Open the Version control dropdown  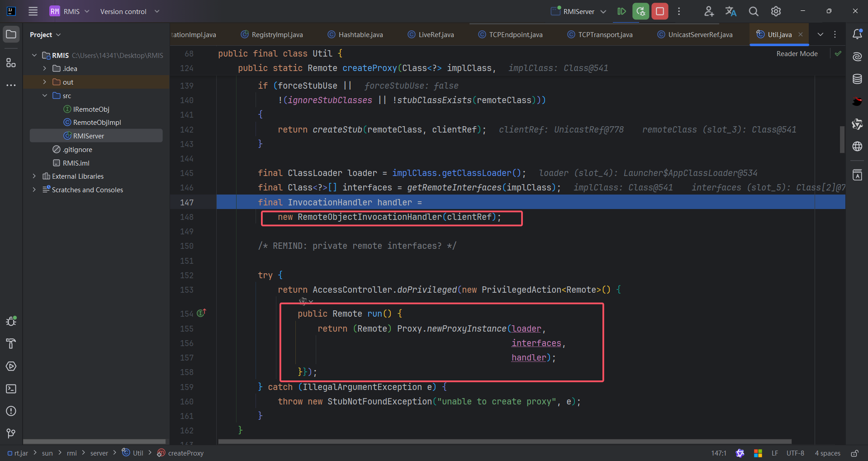130,11
